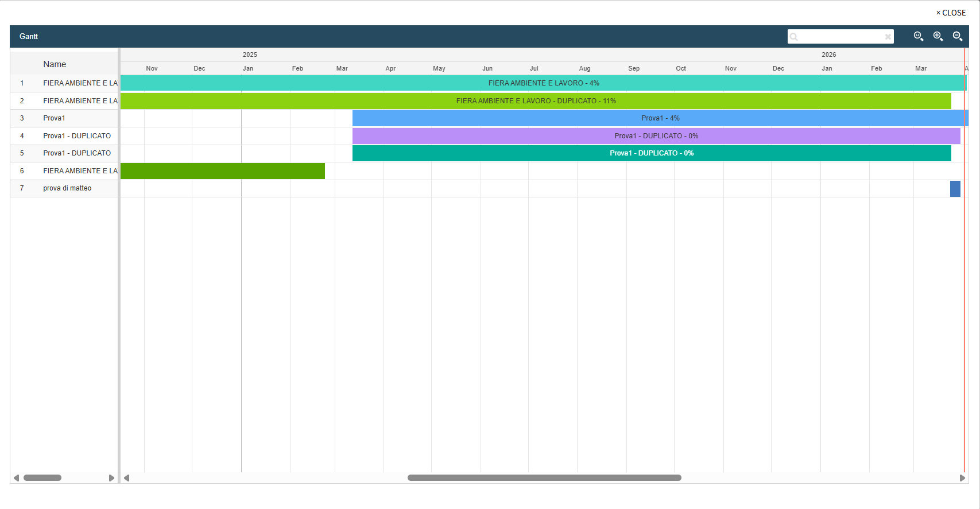Click the horizontal timeline scrollbar thumb

point(544,478)
